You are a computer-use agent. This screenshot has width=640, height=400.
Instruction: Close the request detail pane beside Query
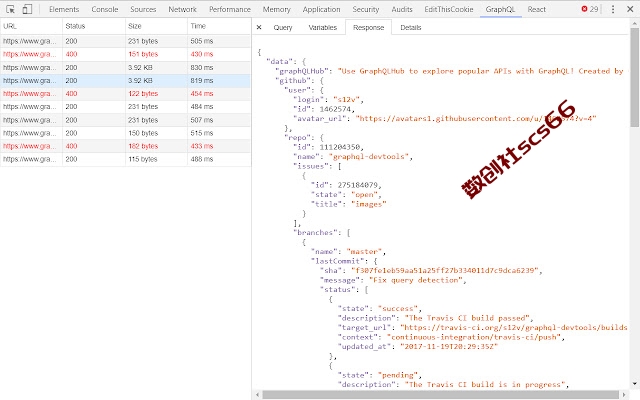259,27
